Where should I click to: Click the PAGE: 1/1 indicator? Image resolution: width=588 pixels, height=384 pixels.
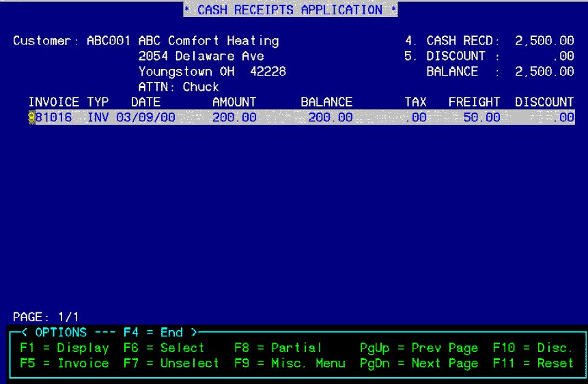tap(46, 317)
